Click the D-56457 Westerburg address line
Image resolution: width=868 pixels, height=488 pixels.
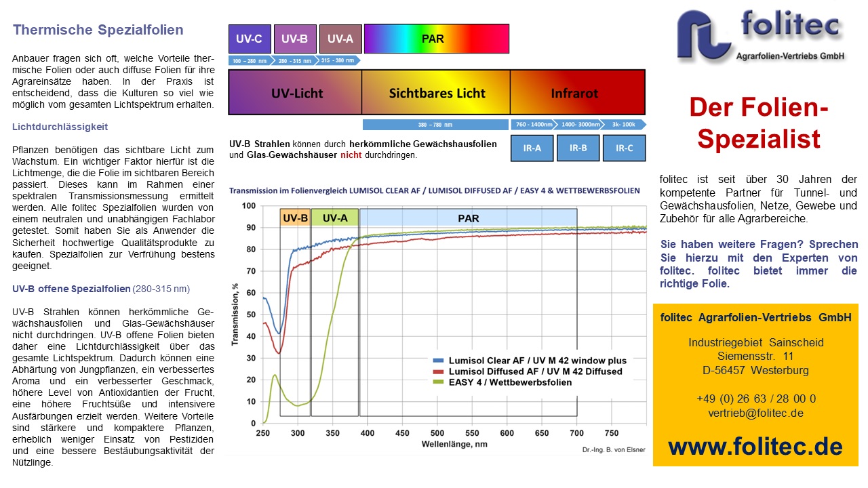pyautogui.click(x=755, y=370)
